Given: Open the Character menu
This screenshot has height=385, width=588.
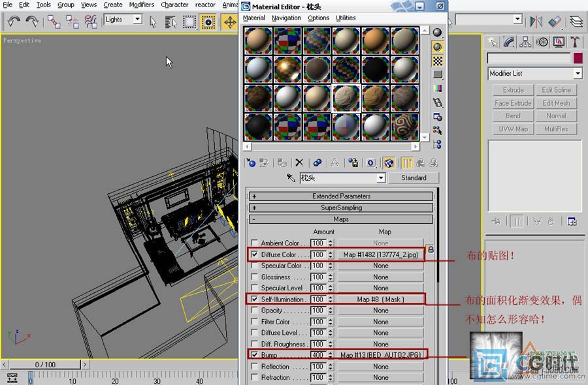Looking at the screenshot, I should tap(174, 5).
